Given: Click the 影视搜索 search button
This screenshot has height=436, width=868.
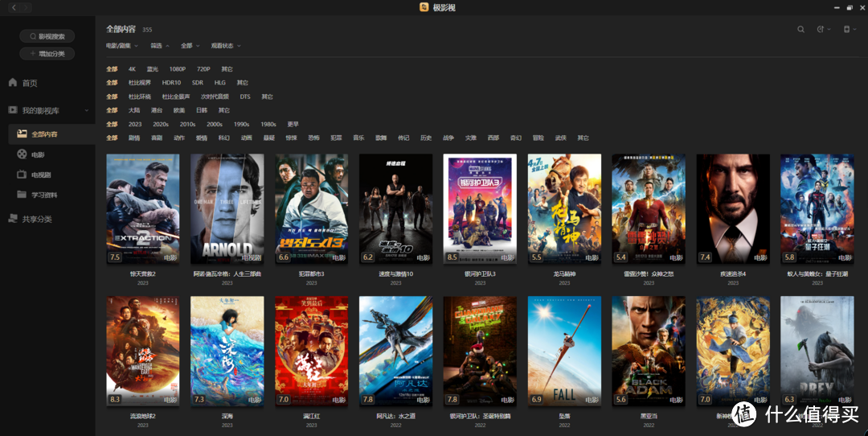Looking at the screenshot, I should point(47,36).
